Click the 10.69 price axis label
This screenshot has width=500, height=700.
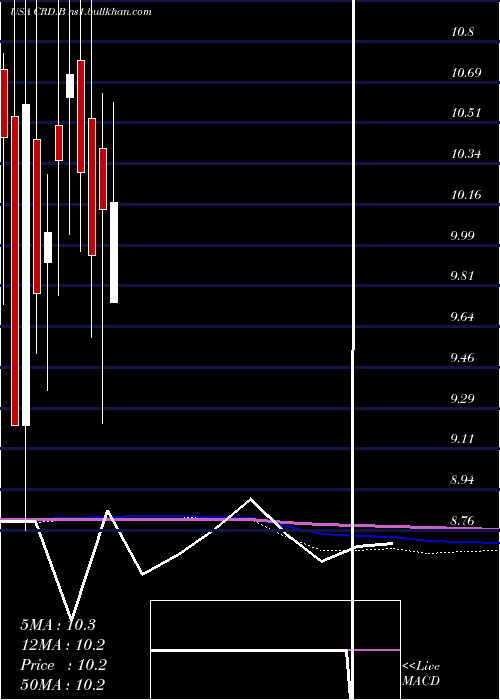point(466,72)
